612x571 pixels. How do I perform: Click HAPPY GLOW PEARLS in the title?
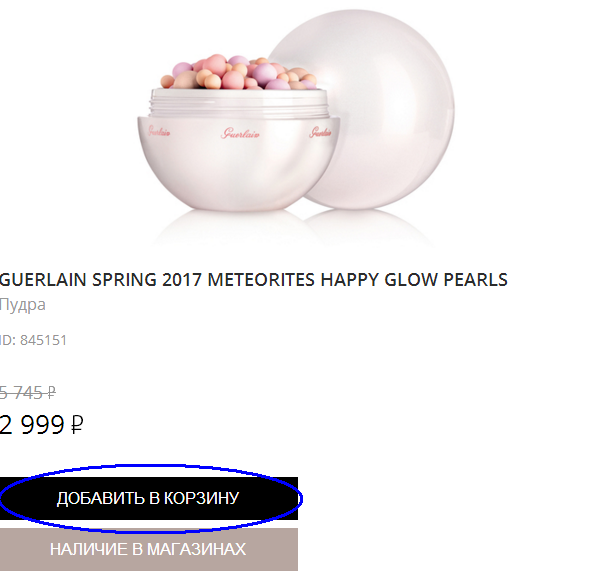pyautogui.click(x=414, y=280)
